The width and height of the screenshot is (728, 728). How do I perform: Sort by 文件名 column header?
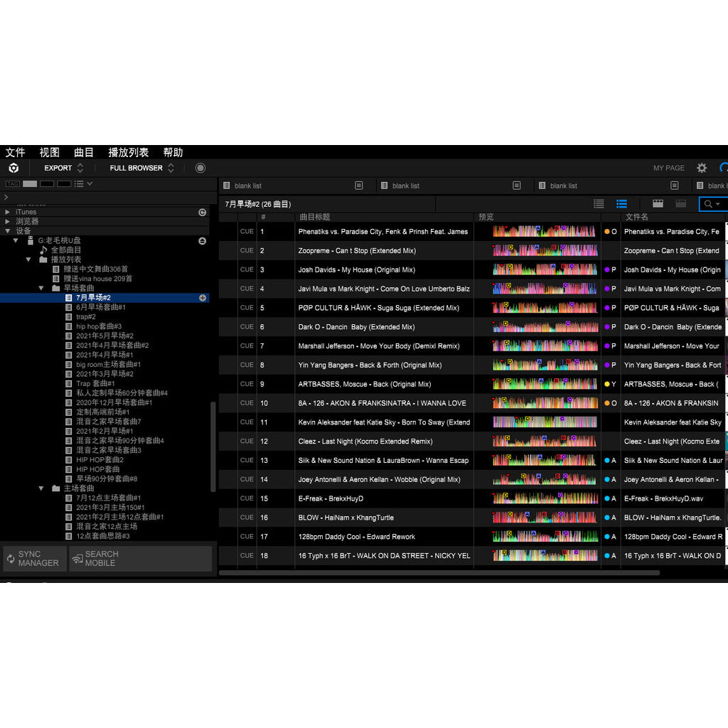tap(673, 217)
